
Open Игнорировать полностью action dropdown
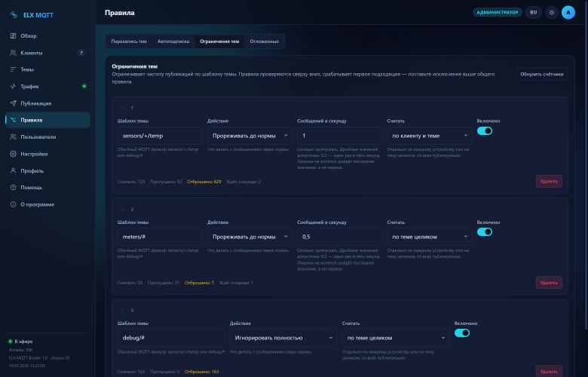coord(283,338)
